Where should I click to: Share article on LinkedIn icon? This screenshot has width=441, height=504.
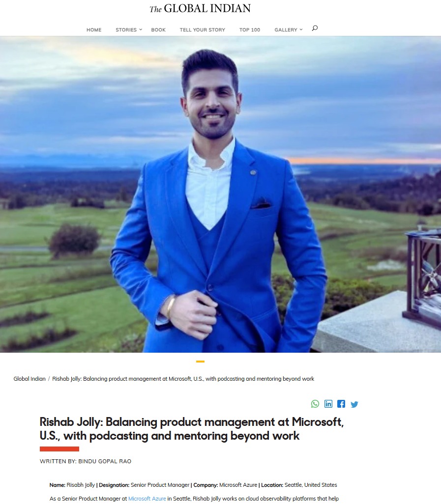(328, 404)
